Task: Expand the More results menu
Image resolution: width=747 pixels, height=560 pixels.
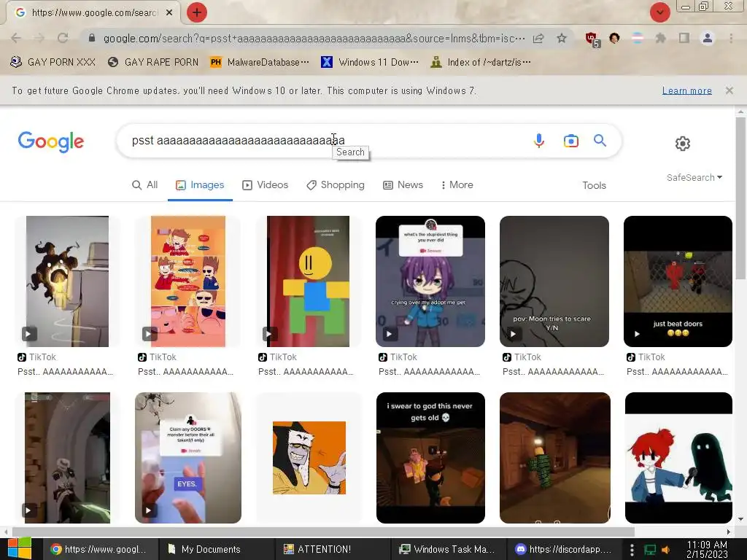Action: [457, 184]
